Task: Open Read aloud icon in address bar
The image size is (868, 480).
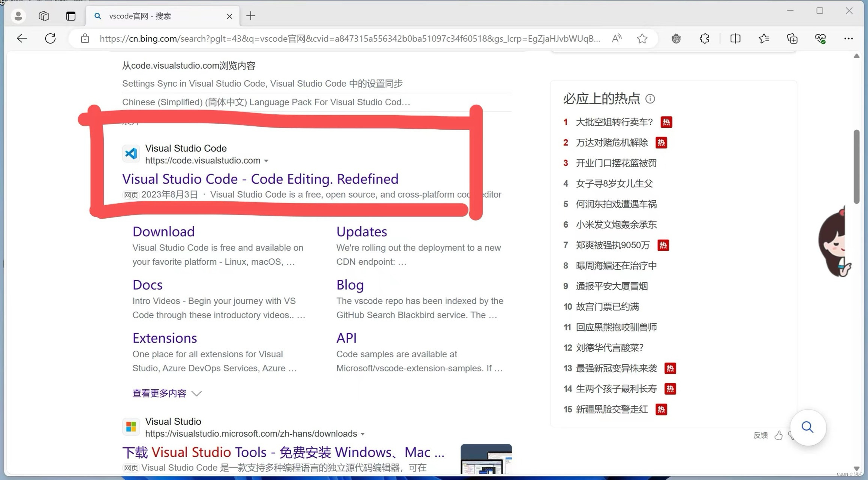Action: [617, 38]
